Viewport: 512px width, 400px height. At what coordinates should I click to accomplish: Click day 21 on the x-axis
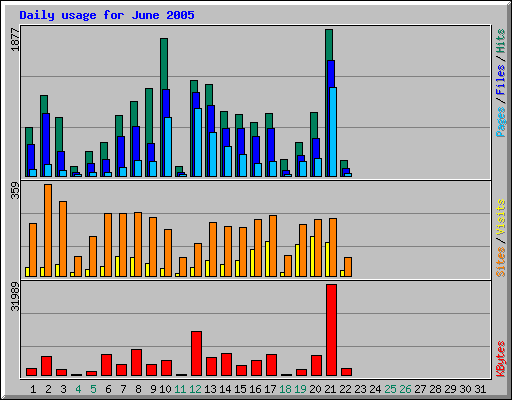point(330,389)
